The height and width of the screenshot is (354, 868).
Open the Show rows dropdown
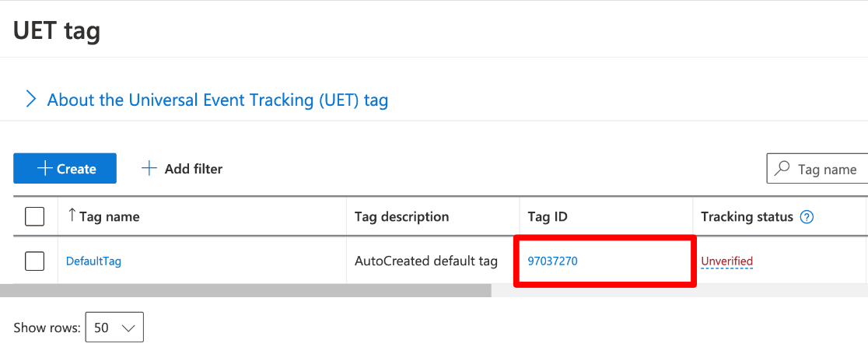(114, 328)
